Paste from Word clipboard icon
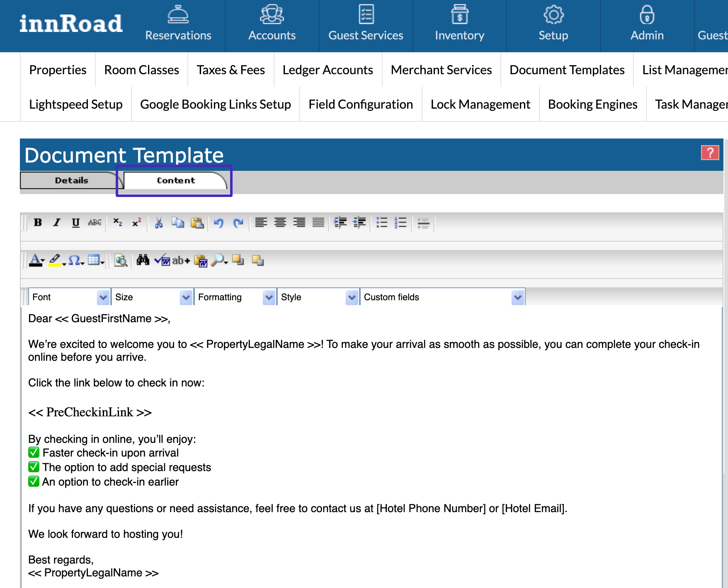728x588 pixels. coord(201,260)
